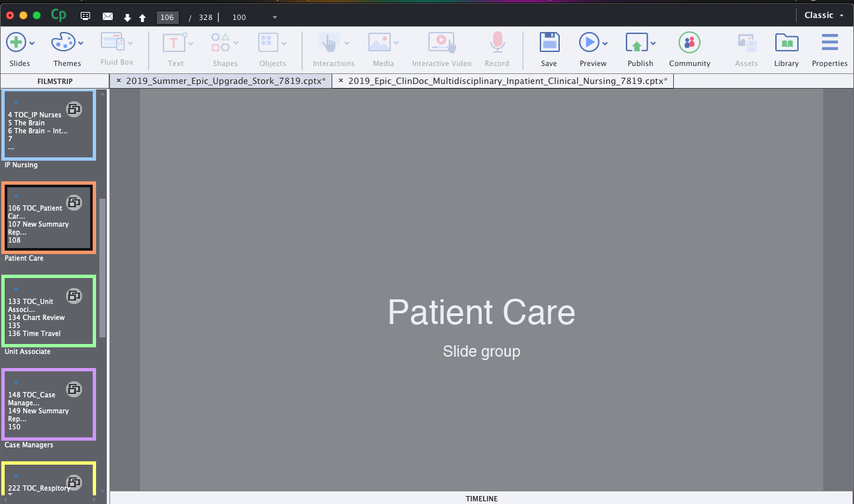Image resolution: width=854 pixels, height=504 pixels.
Task: Go to previous slide with down arrow
Action: [x=127, y=17]
